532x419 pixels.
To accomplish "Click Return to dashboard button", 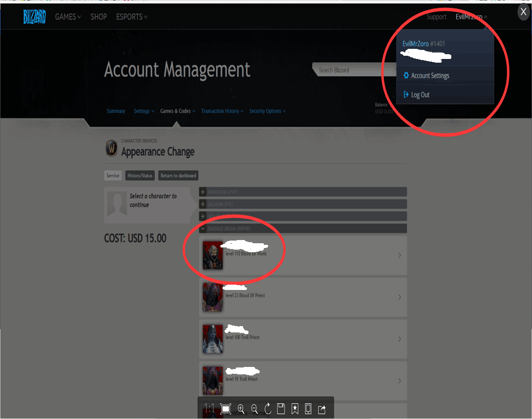I will point(178,175).
